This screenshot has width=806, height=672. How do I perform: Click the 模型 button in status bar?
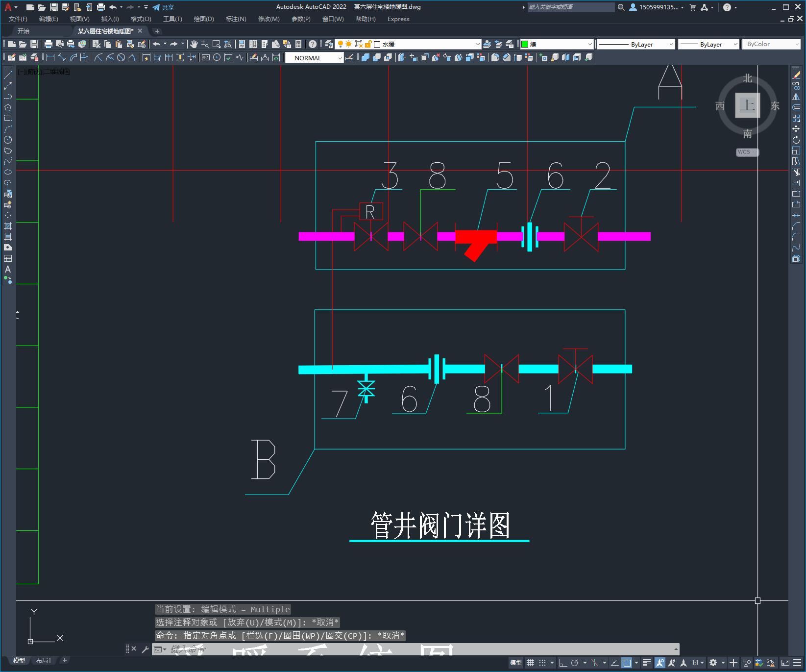[x=516, y=663]
